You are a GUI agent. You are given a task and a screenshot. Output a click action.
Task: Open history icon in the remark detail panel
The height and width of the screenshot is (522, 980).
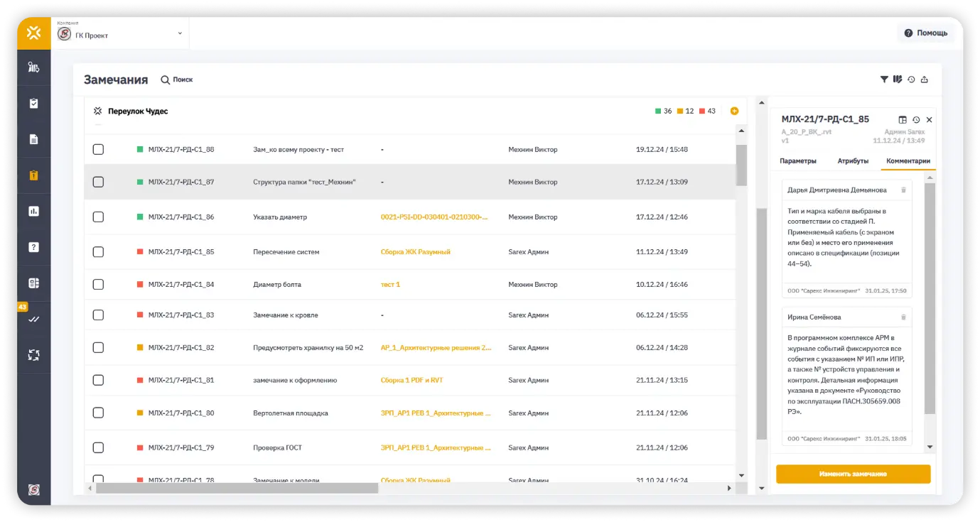[916, 120]
